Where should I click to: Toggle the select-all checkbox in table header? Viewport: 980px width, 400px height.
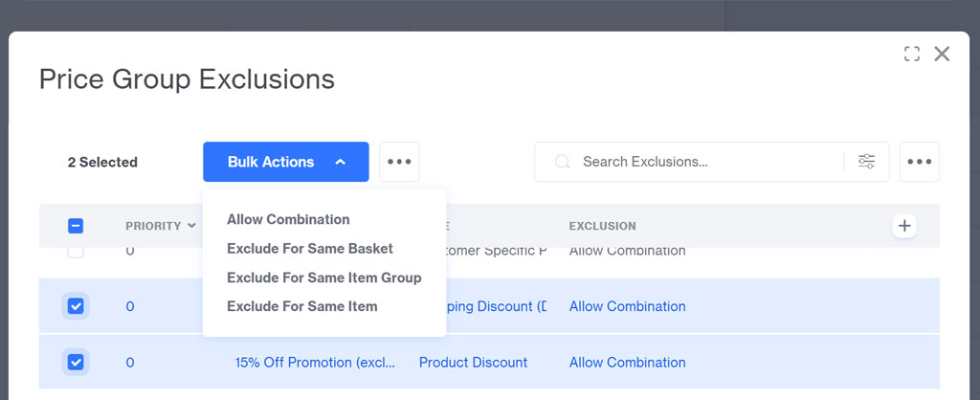pos(76,226)
